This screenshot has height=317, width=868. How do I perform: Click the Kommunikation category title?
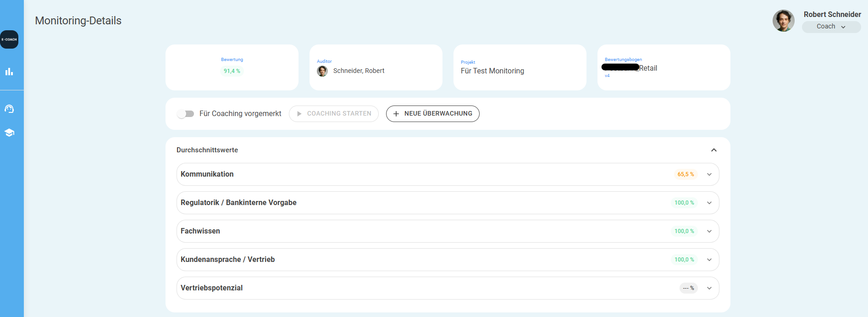(x=207, y=174)
